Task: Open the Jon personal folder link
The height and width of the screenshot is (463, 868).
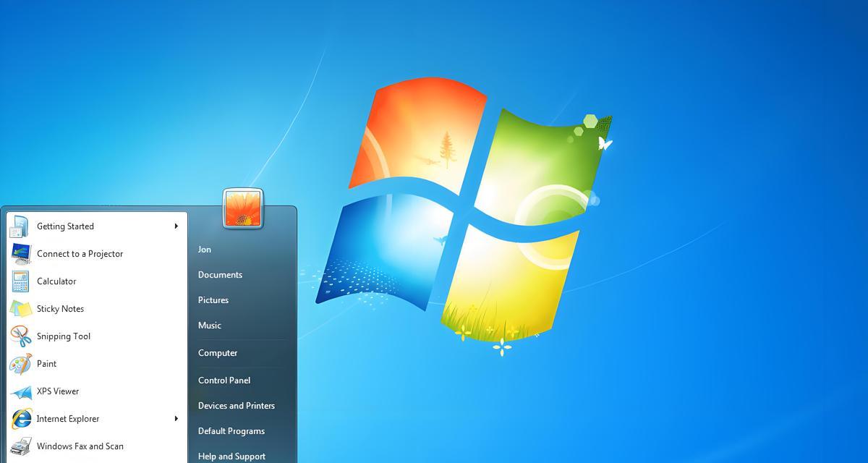Action: point(205,250)
